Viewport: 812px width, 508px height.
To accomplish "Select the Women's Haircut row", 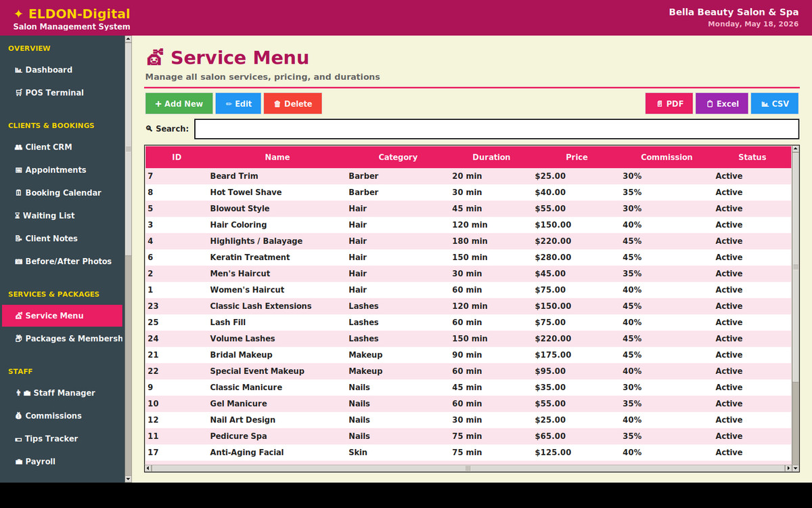I will click(x=468, y=290).
